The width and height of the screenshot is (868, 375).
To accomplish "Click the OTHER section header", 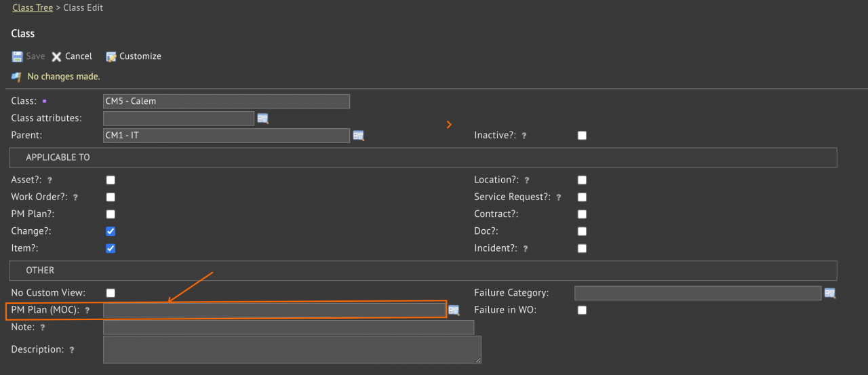I will pyautogui.click(x=423, y=271).
